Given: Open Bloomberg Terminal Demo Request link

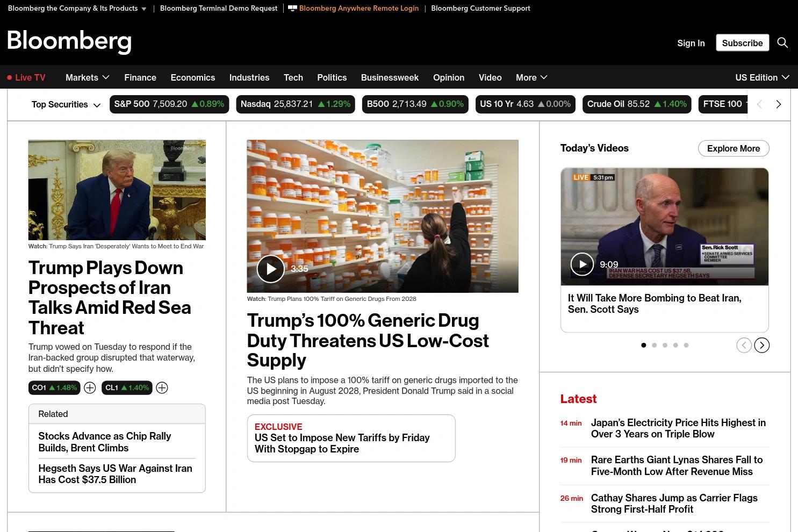Looking at the screenshot, I should [219, 8].
